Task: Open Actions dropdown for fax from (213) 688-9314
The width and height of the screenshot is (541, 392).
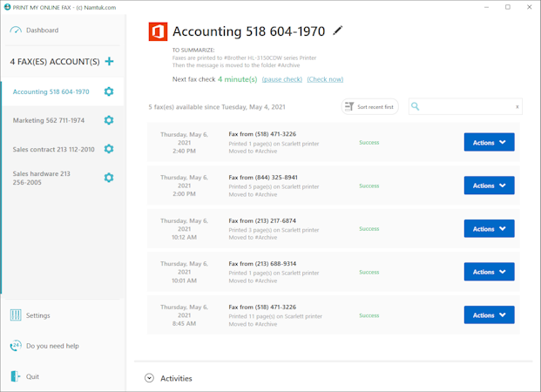Action: pos(490,272)
